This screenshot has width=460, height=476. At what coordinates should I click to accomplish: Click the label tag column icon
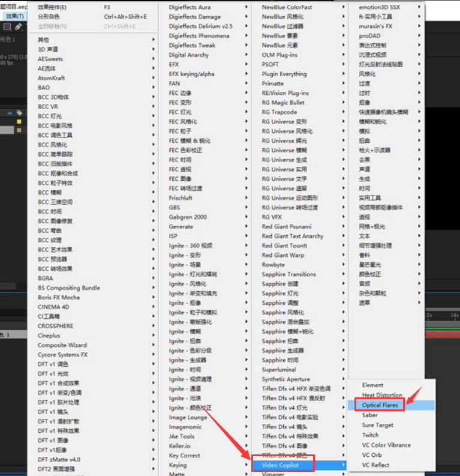(19, 113)
